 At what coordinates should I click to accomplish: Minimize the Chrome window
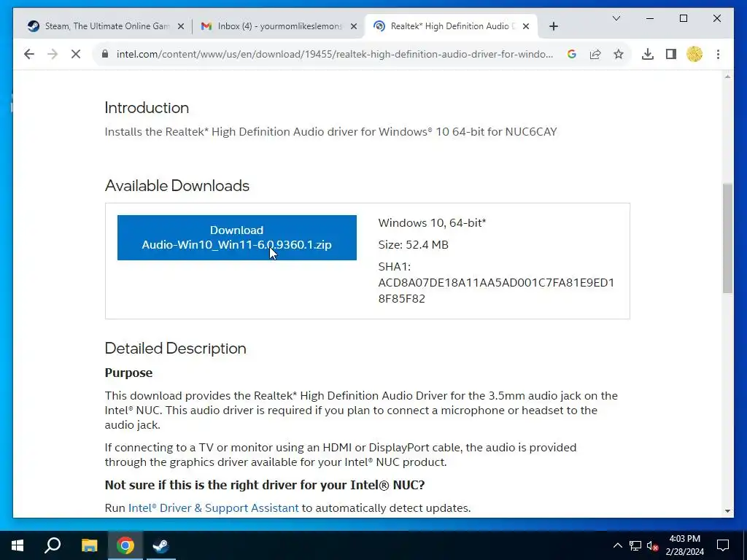point(650,18)
